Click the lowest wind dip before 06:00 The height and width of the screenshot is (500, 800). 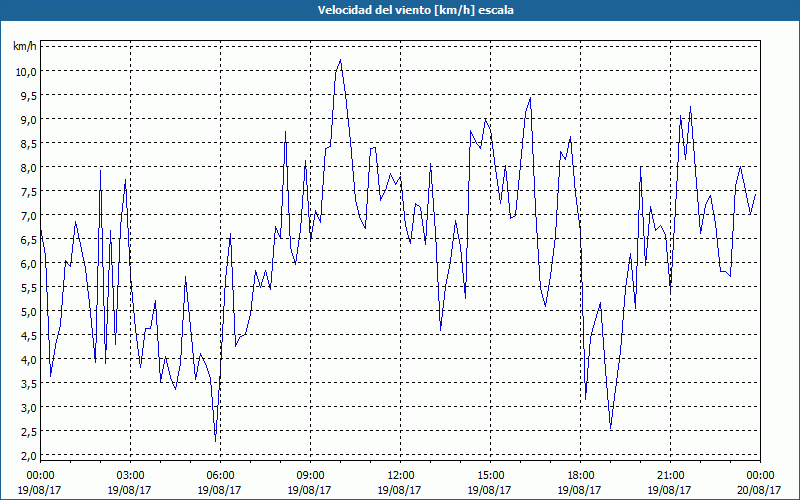point(215,441)
